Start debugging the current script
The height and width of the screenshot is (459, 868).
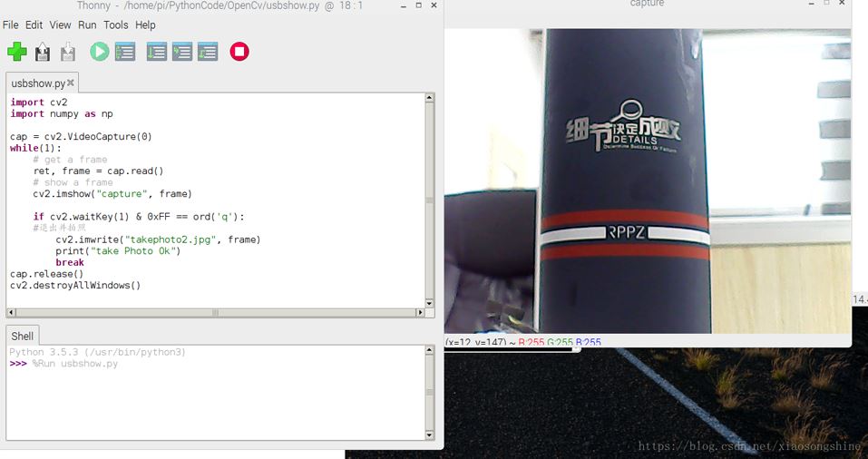(x=125, y=52)
